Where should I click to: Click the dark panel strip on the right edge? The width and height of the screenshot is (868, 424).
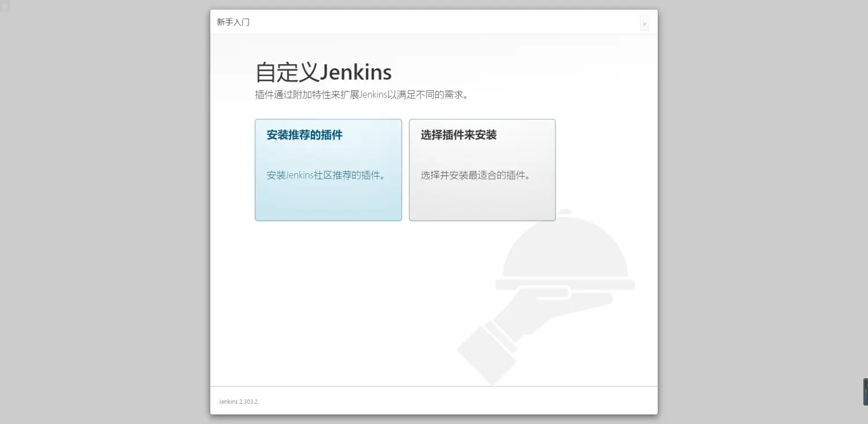pos(864,392)
